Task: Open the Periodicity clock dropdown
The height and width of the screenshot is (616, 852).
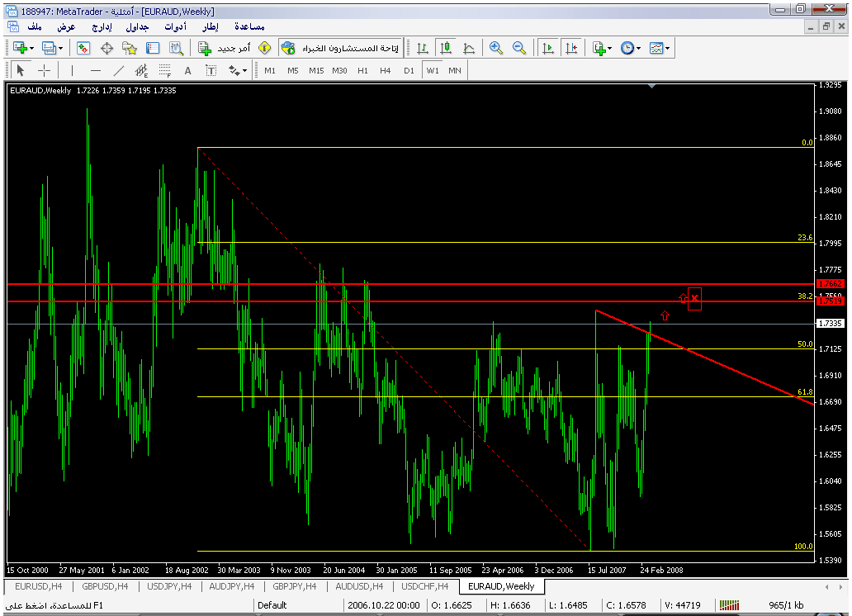Action: [x=630, y=49]
